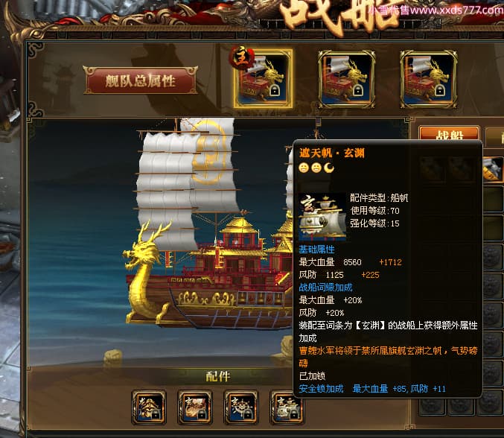Click the dragon head accessory icon
The image size is (504, 438).
tap(148, 407)
